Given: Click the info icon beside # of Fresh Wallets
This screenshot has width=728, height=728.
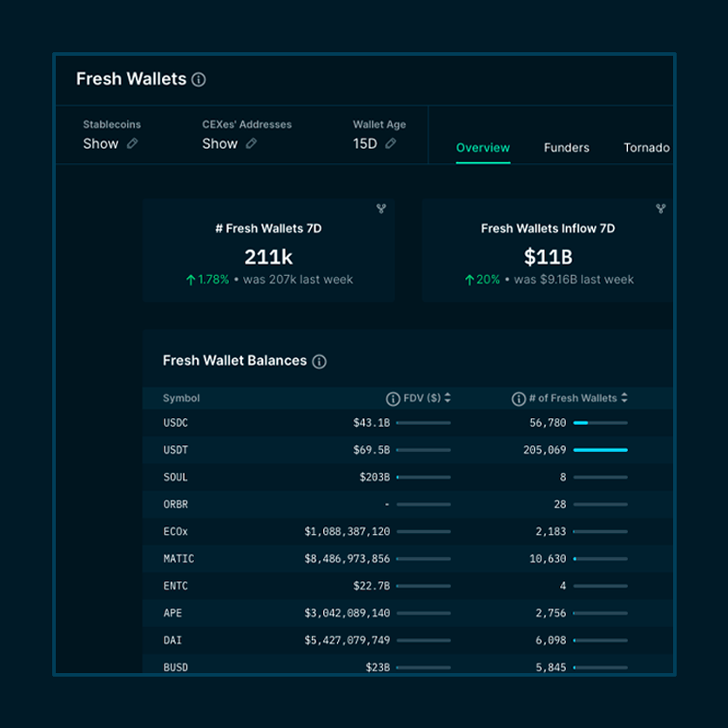Looking at the screenshot, I should 520,398.
